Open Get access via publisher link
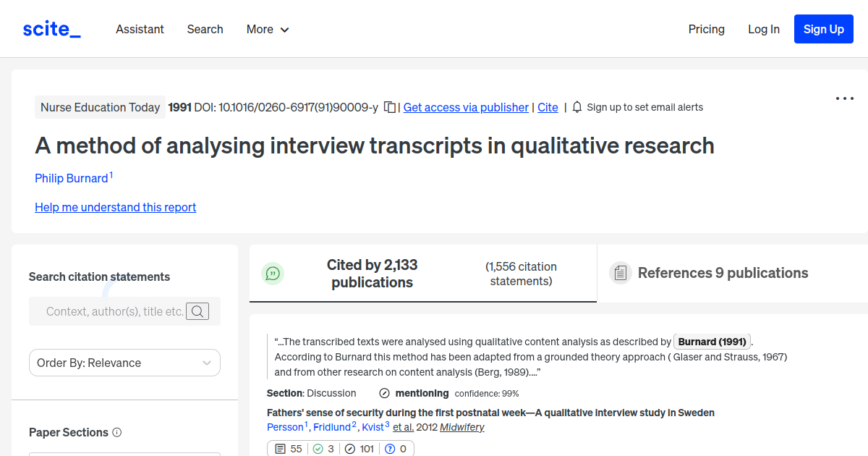 pyautogui.click(x=465, y=107)
